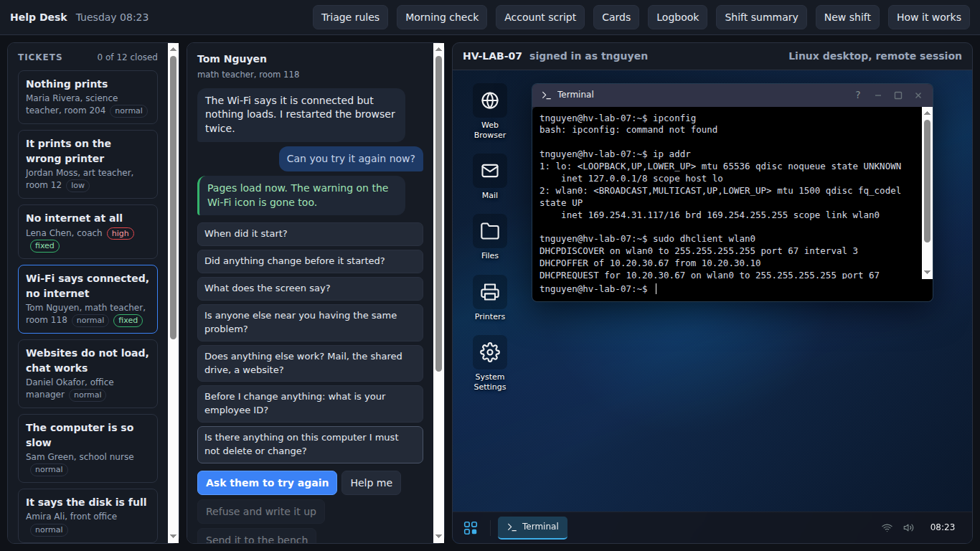The image size is (980, 551).
Task: Open the 'It says the disk is full' ticket
Action: [x=88, y=516]
